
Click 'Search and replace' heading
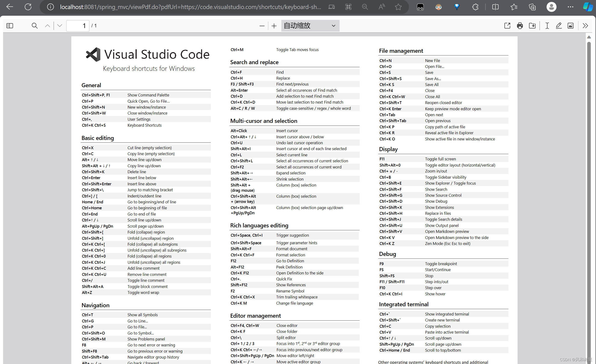pos(254,62)
